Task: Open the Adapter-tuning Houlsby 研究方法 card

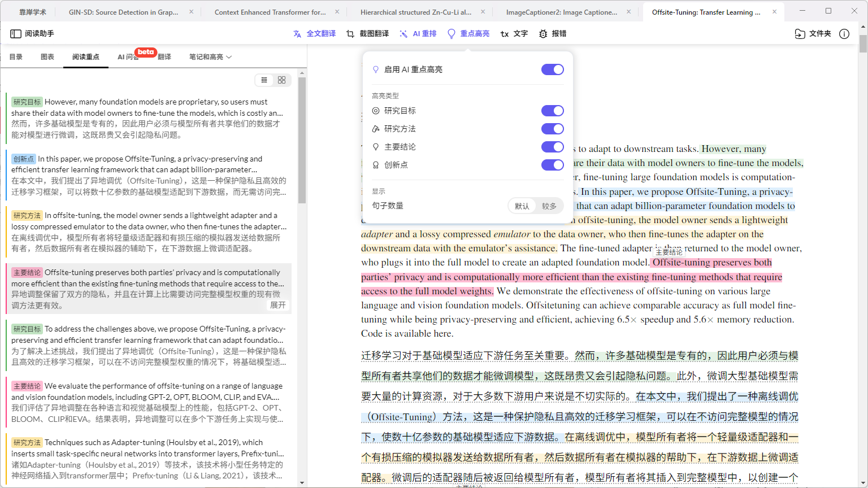Action: click(149, 459)
